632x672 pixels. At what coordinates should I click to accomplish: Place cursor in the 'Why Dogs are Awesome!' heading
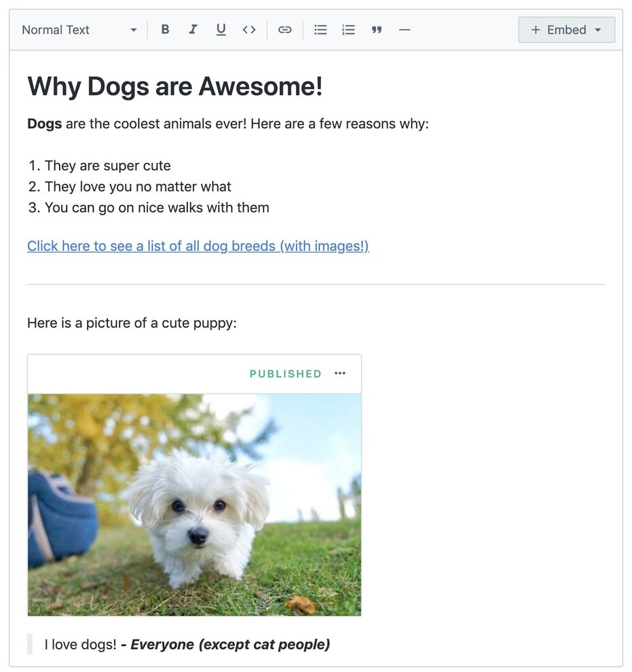[174, 86]
